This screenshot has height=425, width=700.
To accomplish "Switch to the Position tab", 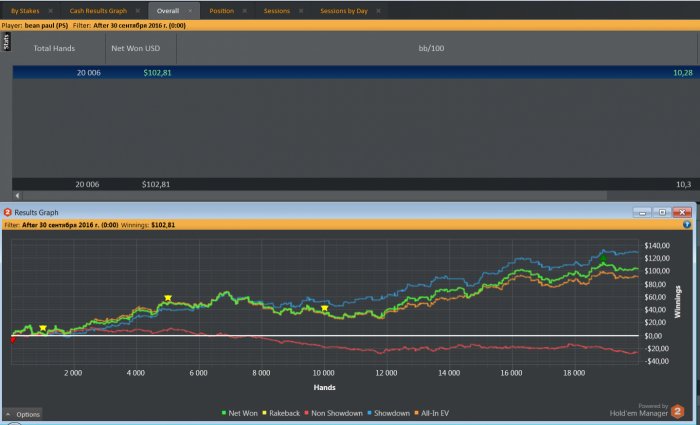I will [x=222, y=11].
